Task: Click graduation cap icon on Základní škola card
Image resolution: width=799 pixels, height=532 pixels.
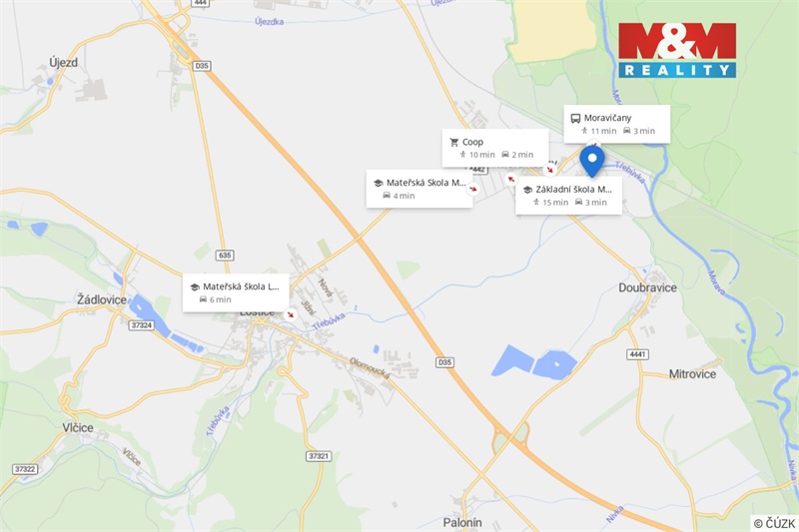Action: point(527,190)
